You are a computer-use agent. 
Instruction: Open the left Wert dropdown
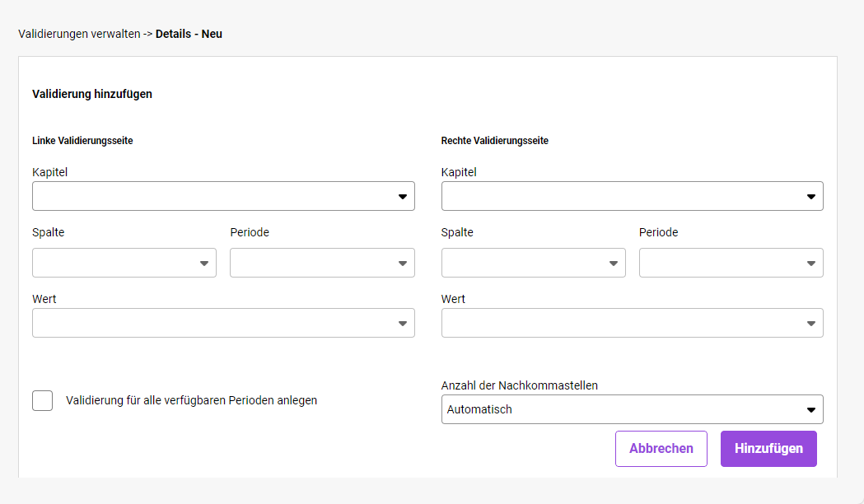pyautogui.click(x=223, y=323)
